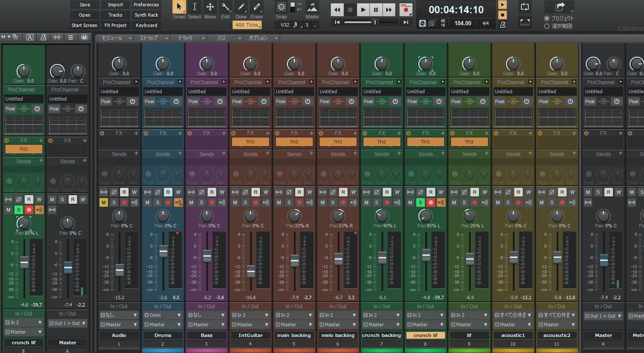Open the Master output dropdown on Audio strip
Viewport: 644px width, 353px height.
click(119, 324)
